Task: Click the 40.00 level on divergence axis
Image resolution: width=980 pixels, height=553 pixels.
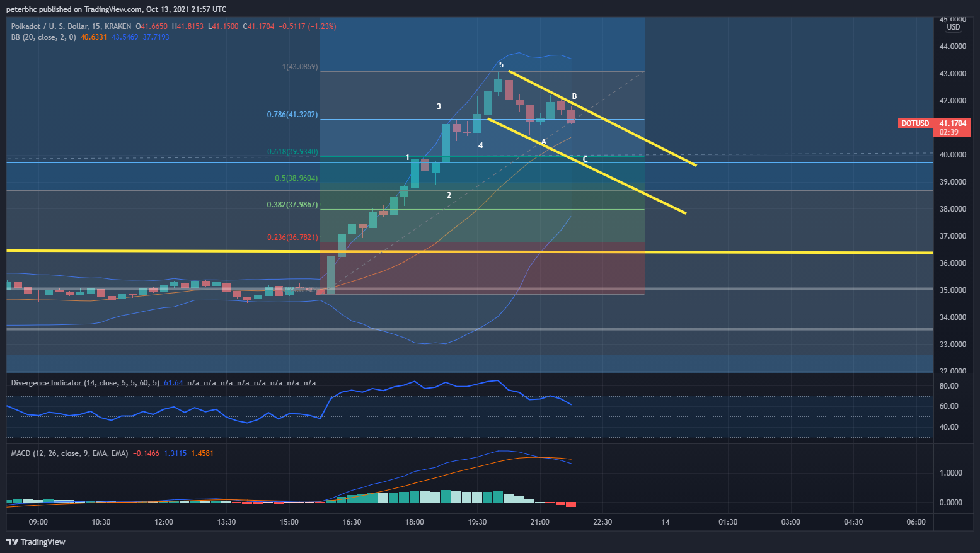Action: point(948,427)
